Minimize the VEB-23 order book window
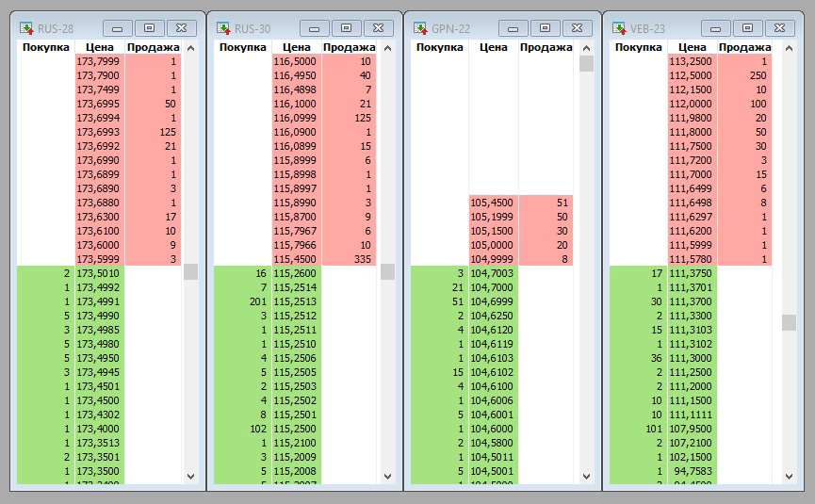The width and height of the screenshot is (815, 504). click(x=716, y=28)
